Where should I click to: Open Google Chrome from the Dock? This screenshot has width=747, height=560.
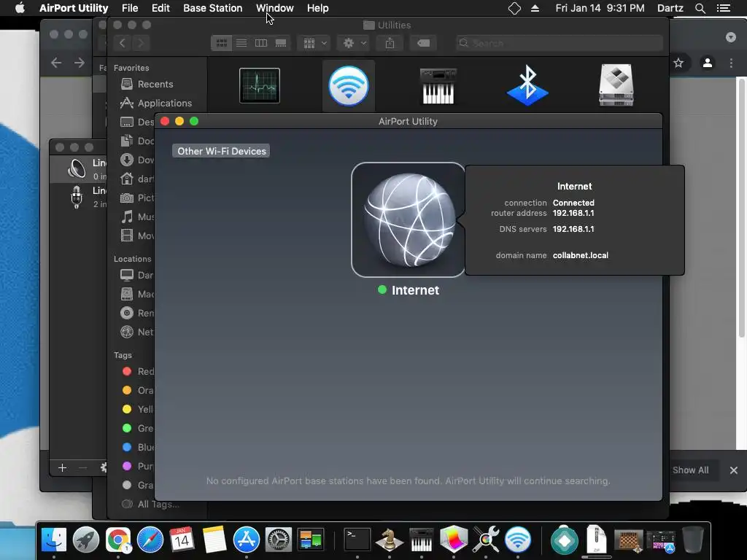(x=118, y=540)
